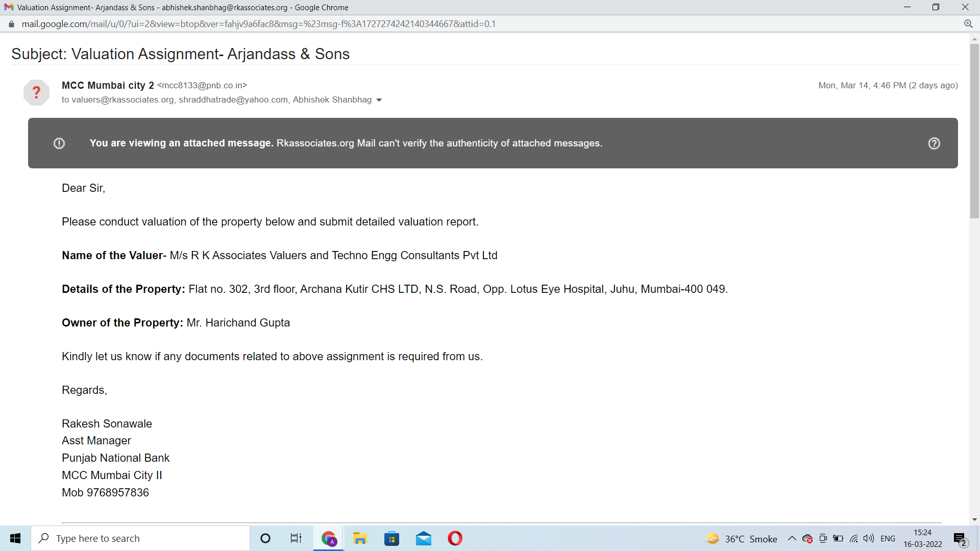The height and width of the screenshot is (551, 980).
Task: Click the clock showing 15:24
Action: pos(923,538)
